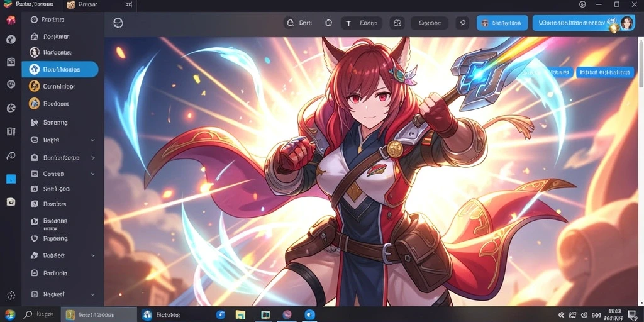Screen dimensions: 644x322
Task: Click the blue button with small portrait icon
Action: 502,23
